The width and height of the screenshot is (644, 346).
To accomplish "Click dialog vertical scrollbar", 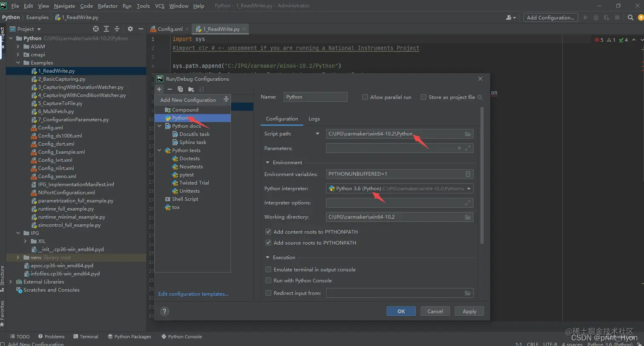I will (x=482, y=176).
